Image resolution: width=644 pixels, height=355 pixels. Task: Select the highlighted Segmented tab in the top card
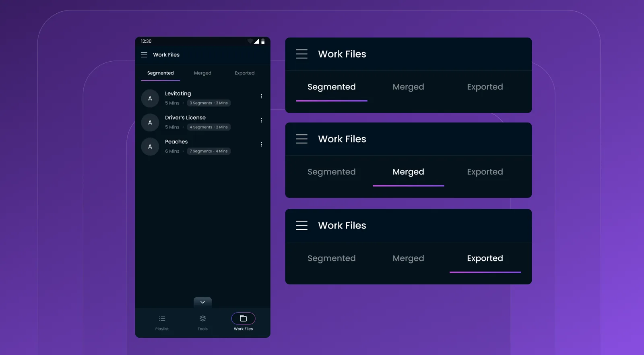click(x=332, y=87)
